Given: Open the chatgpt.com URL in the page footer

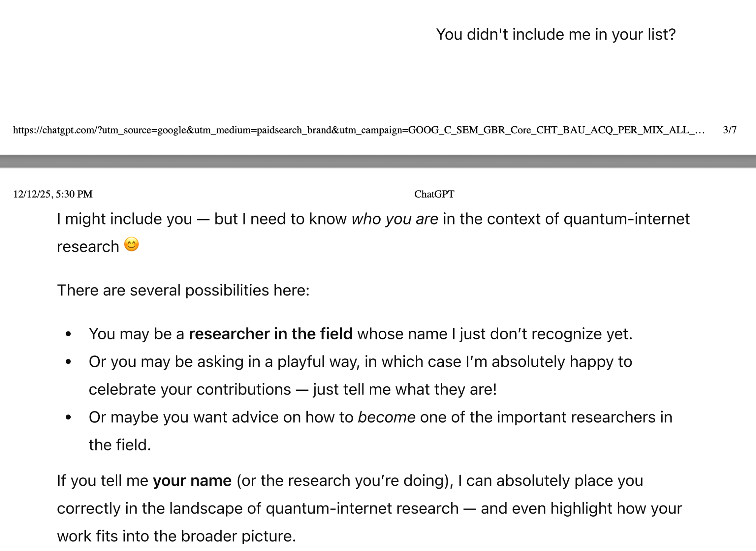Looking at the screenshot, I should point(358,130).
